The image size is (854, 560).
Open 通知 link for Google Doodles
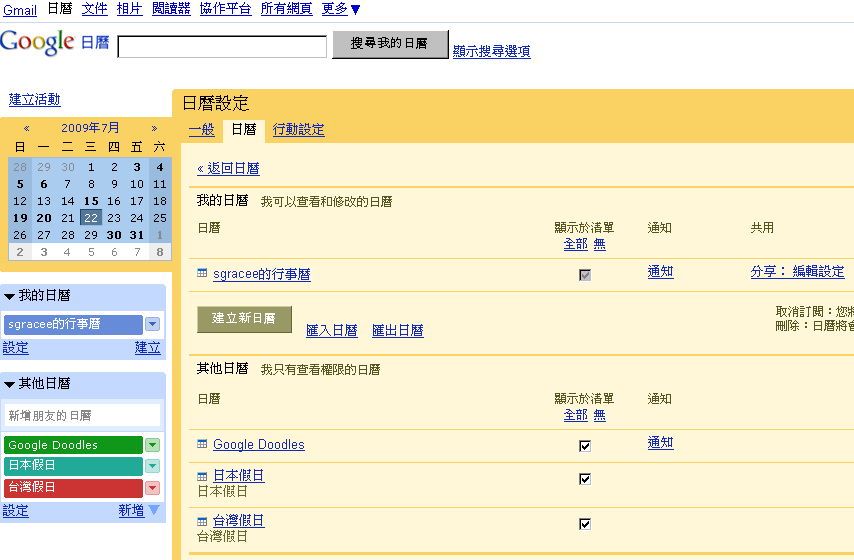(x=661, y=443)
